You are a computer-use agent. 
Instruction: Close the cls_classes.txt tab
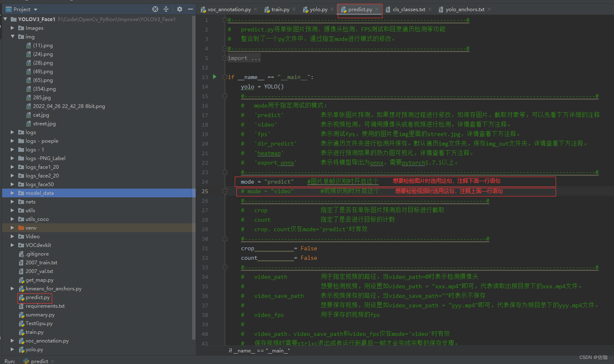pos(430,9)
